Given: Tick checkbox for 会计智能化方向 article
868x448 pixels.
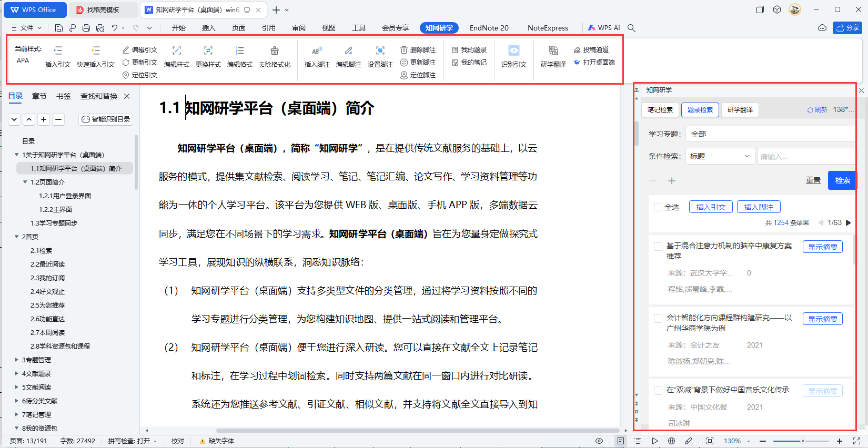Looking at the screenshot, I should coord(658,318).
